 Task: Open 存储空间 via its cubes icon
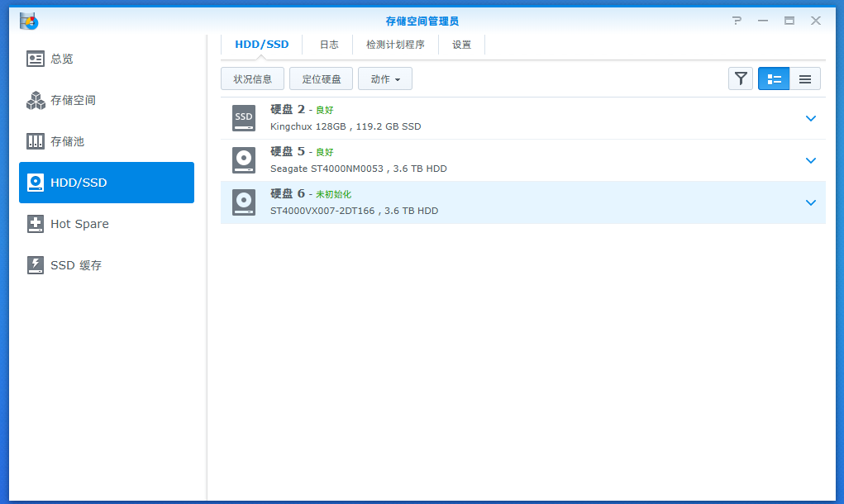click(x=36, y=100)
